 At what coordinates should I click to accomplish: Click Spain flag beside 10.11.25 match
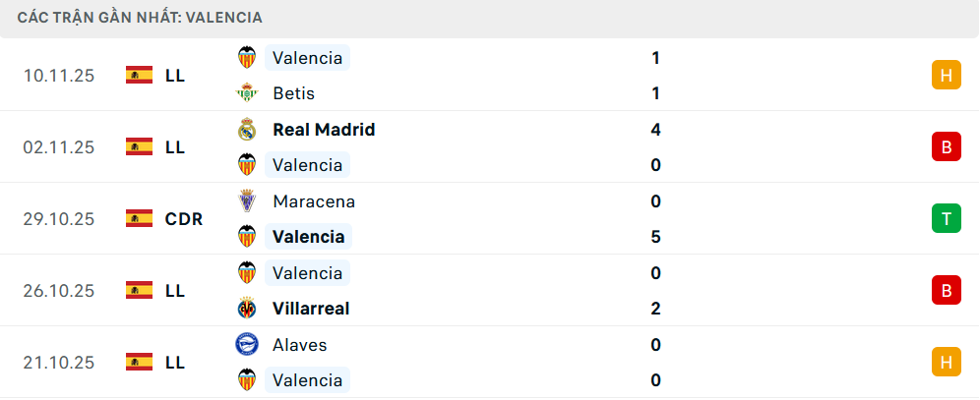pos(139,75)
